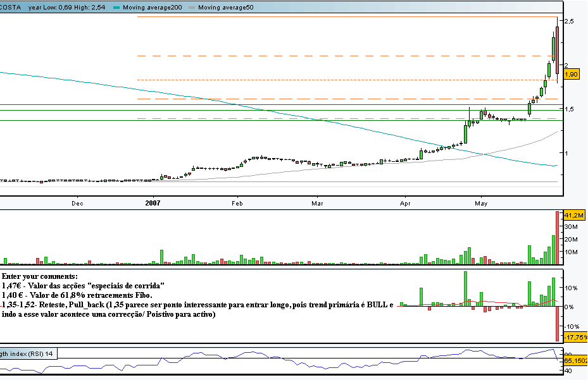Toggle the Moving average200 line visibility

click(x=116, y=8)
